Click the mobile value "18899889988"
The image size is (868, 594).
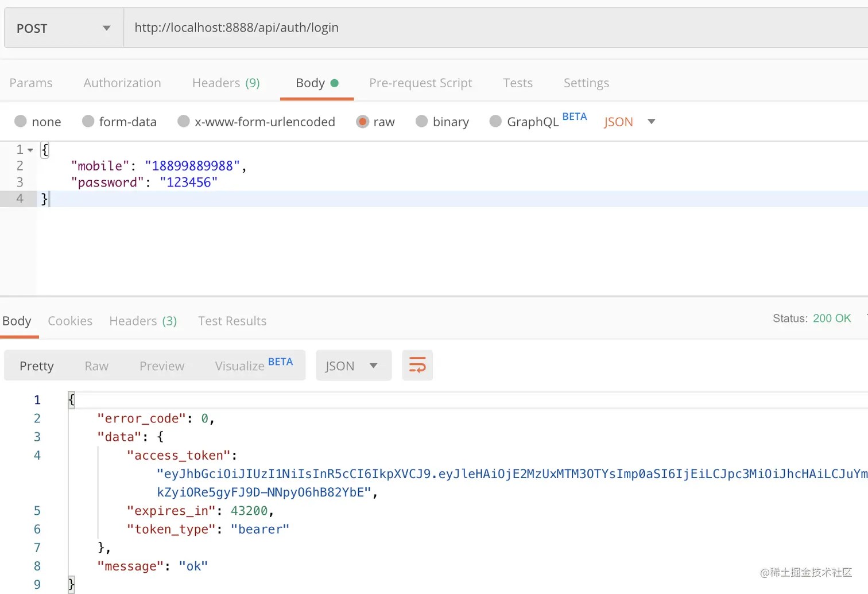(192, 166)
